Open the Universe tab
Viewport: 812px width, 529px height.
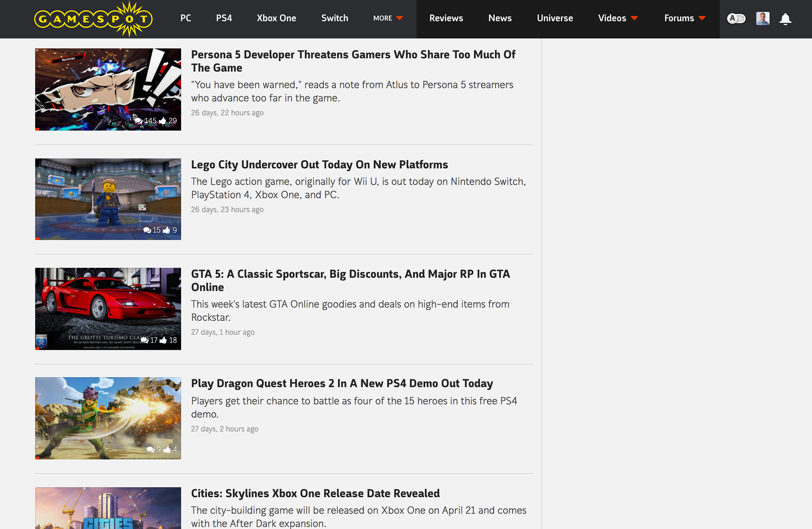pos(555,18)
